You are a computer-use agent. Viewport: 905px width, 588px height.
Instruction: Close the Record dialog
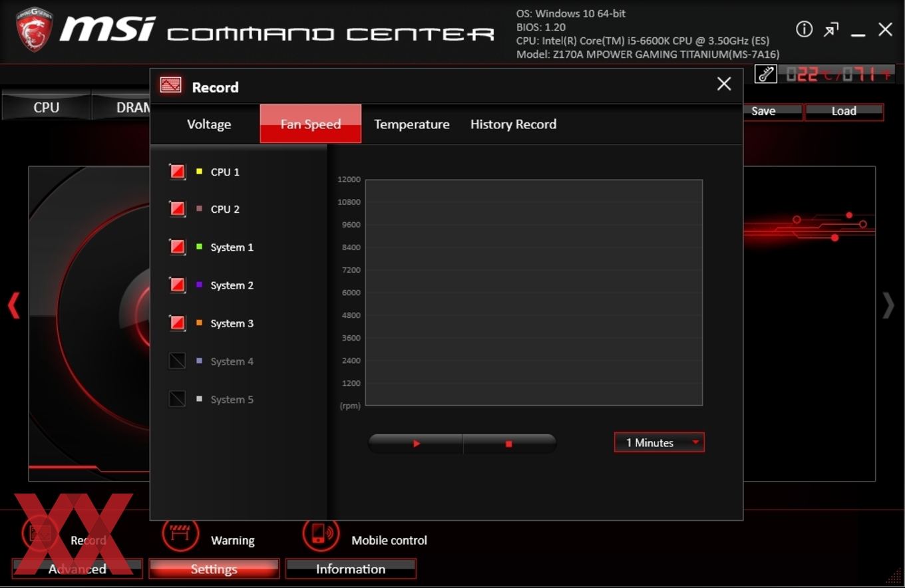pos(724,84)
